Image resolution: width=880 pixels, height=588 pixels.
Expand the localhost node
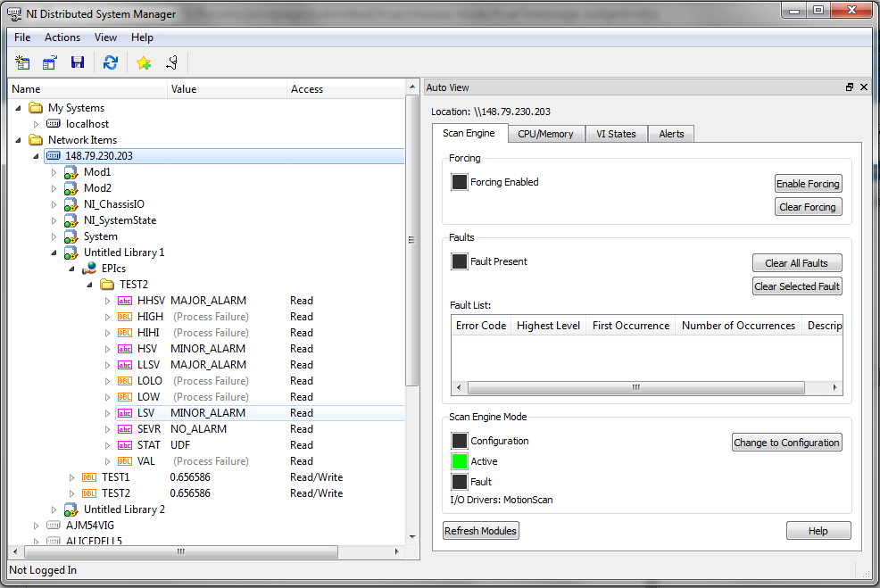coord(36,124)
